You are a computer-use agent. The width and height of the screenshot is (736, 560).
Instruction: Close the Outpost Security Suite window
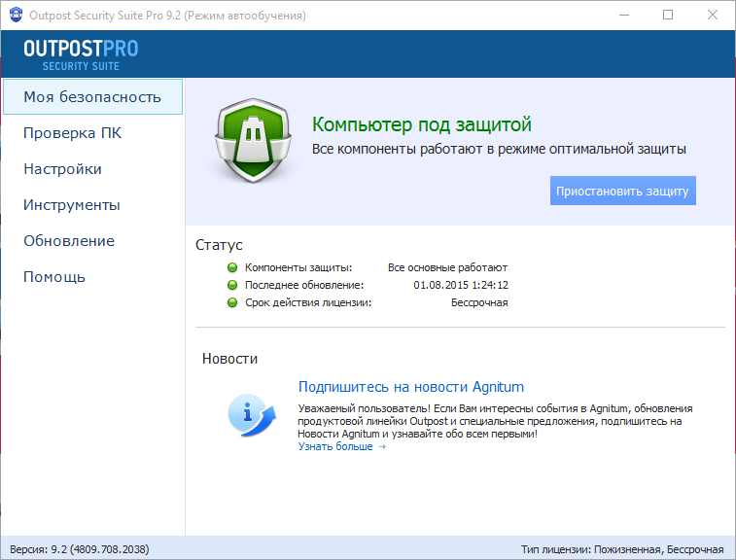[712, 15]
